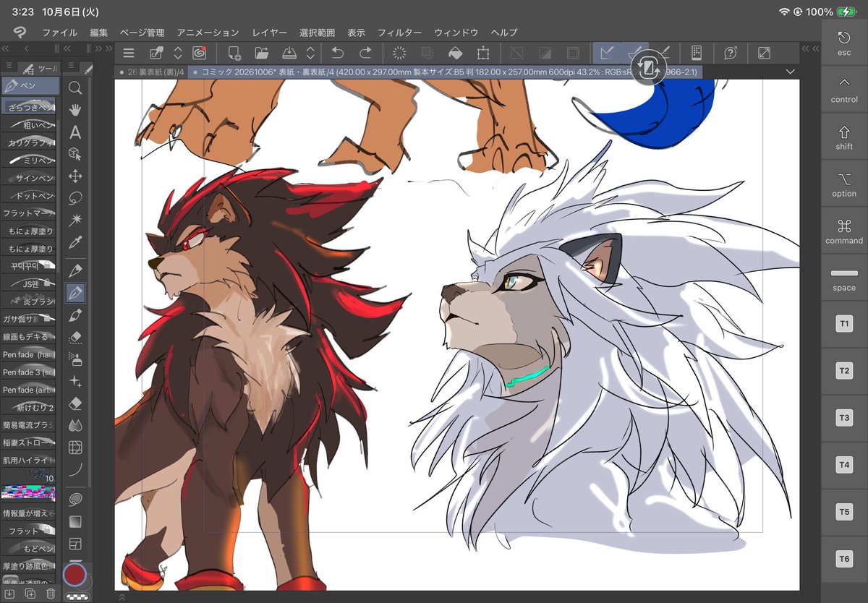
Task: Toggle the command modifier key
Action: coord(844,231)
